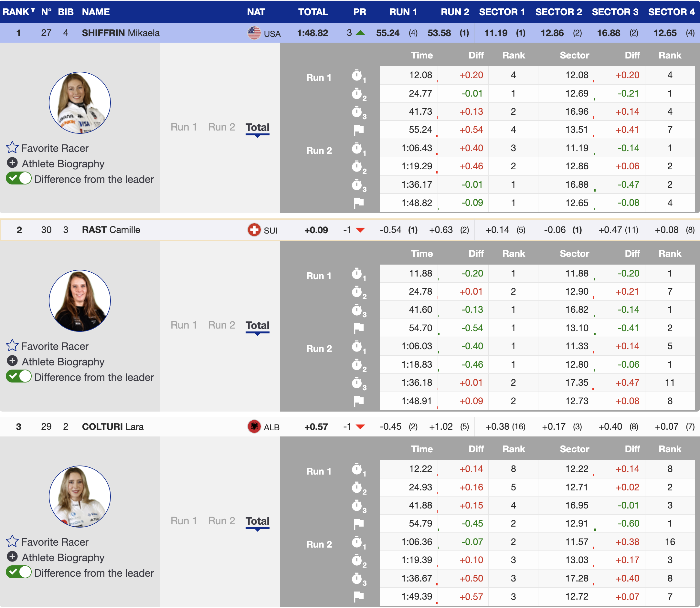
Task: Collapse the RAST Camille result row
Action: 111,230
